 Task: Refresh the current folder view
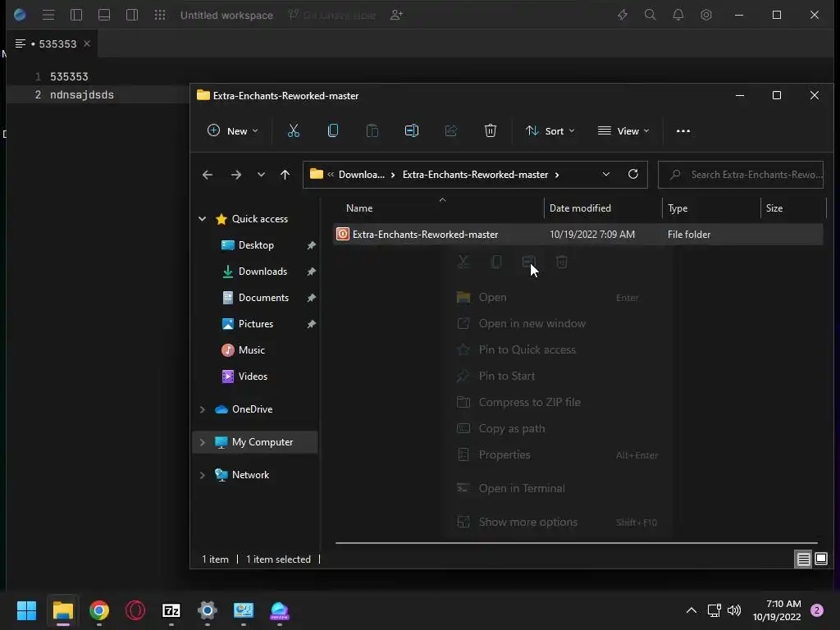[x=632, y=174]
